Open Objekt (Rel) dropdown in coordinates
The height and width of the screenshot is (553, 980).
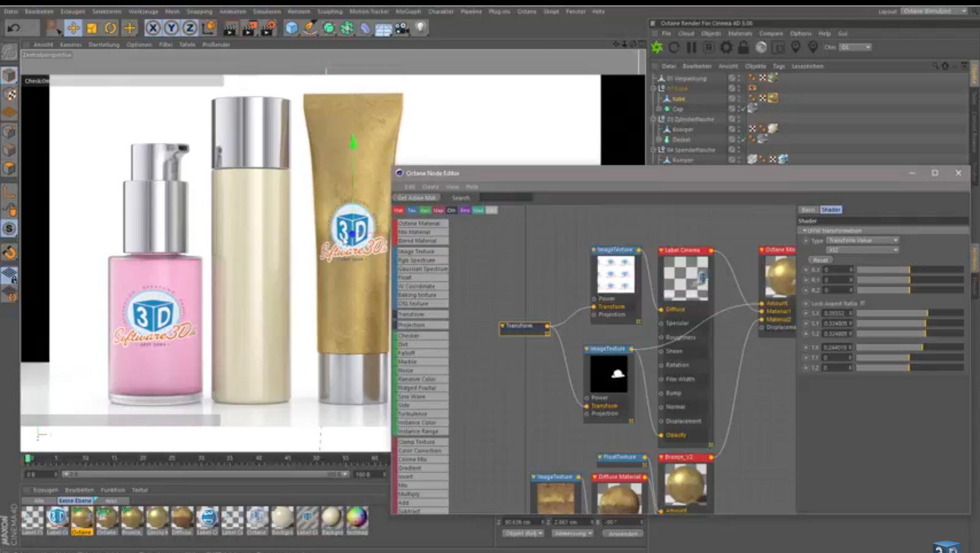coord(524,533)
